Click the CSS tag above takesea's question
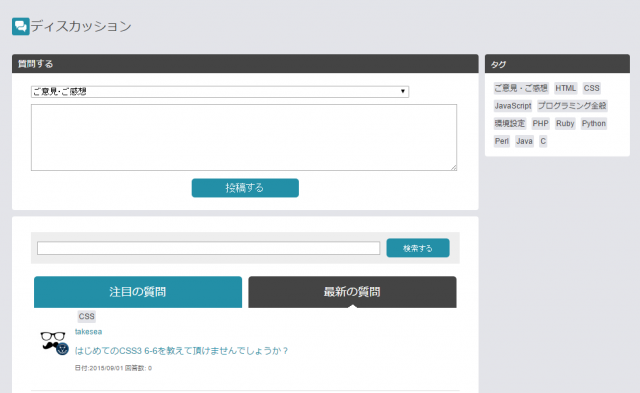 click(x=87, y=316)
